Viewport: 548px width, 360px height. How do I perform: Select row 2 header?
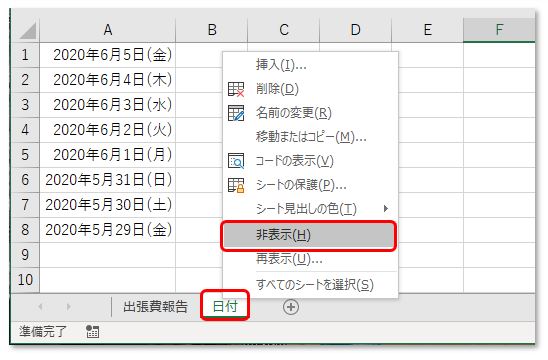click(25, 80)
